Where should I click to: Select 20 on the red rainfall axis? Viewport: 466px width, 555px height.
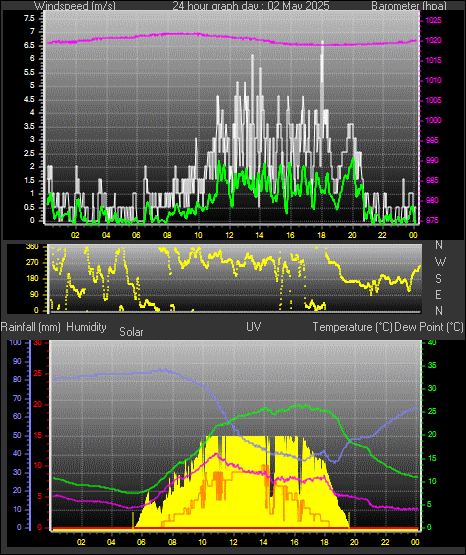(38, 404)
